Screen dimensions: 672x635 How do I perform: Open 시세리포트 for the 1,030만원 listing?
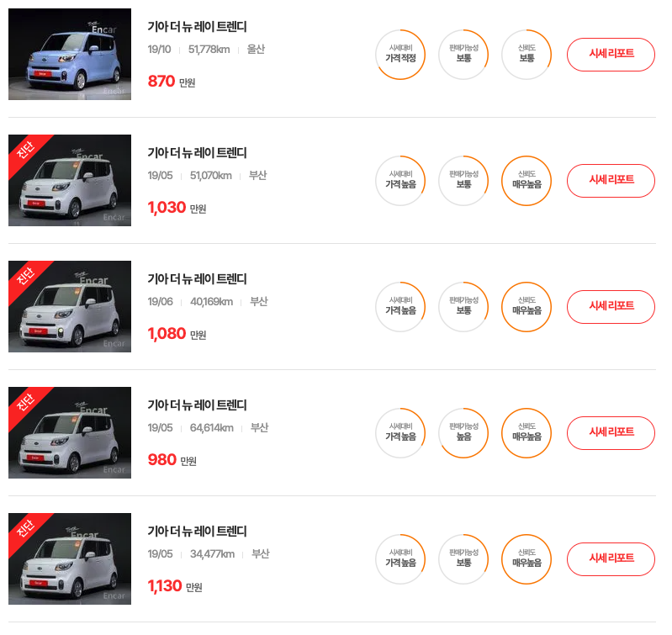pos(611,180)
